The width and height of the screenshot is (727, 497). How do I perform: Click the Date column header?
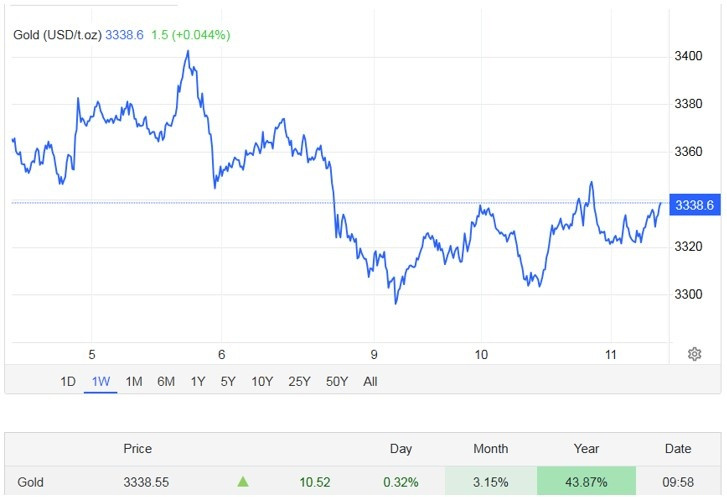(x=677, y=449)
